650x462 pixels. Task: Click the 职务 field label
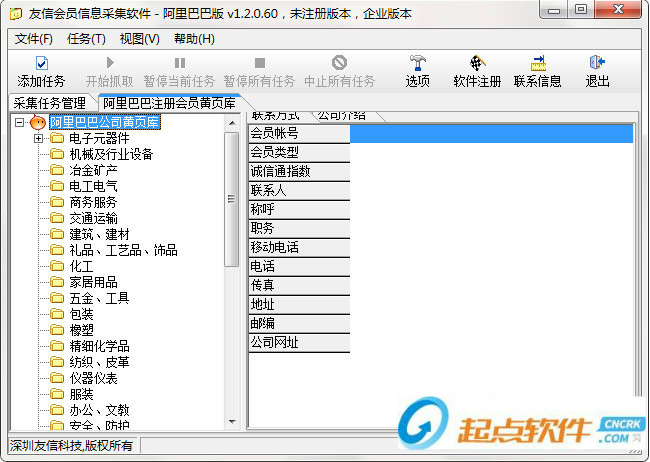[x=299, y=229]
